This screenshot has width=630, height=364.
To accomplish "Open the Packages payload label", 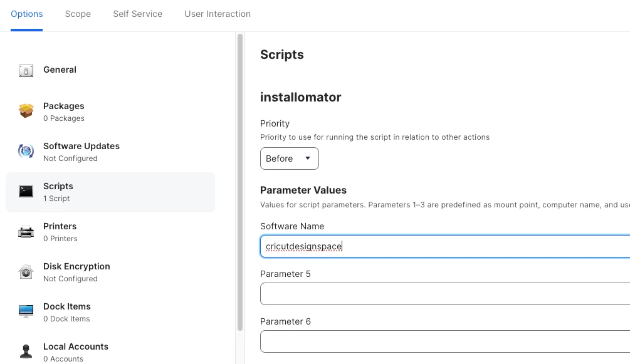I will tap(64, 106).
